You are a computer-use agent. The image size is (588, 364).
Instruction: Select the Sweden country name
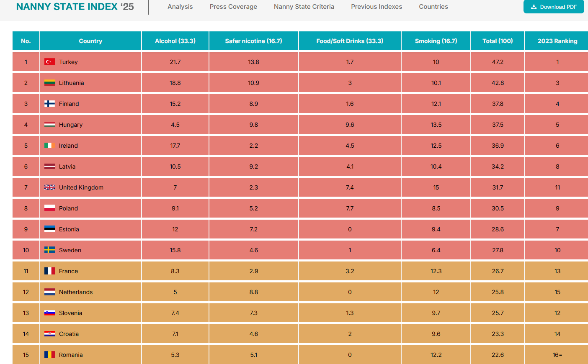(70, 250)
